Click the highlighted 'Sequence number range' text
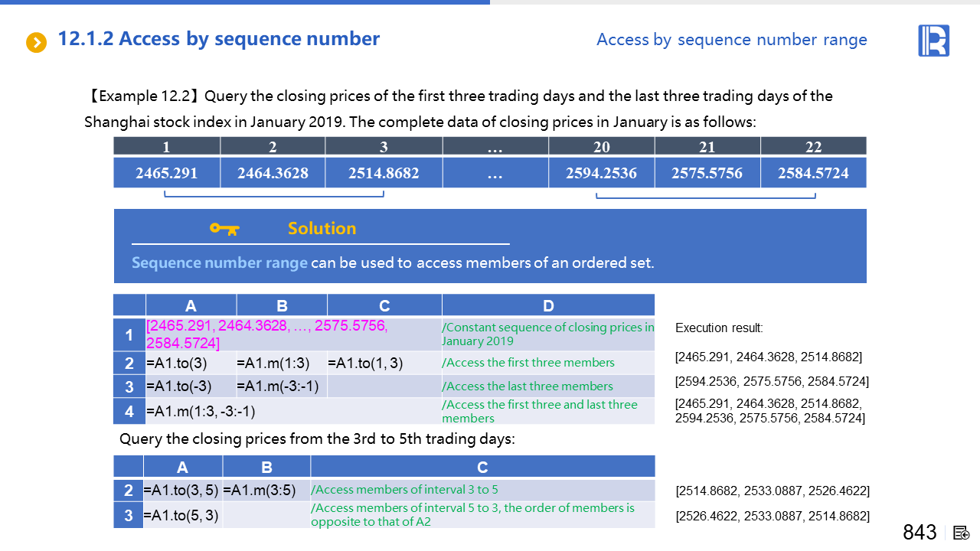 (219, 262)
